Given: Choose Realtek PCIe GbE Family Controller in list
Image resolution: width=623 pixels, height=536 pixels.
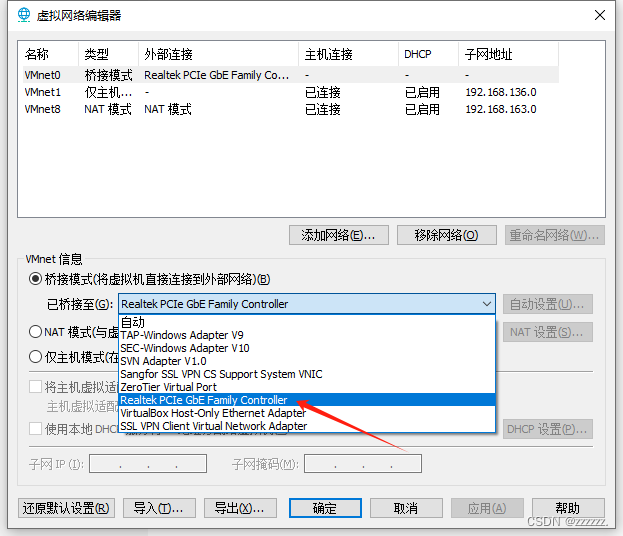Looking at the screenshot, I should click(307, 400).
